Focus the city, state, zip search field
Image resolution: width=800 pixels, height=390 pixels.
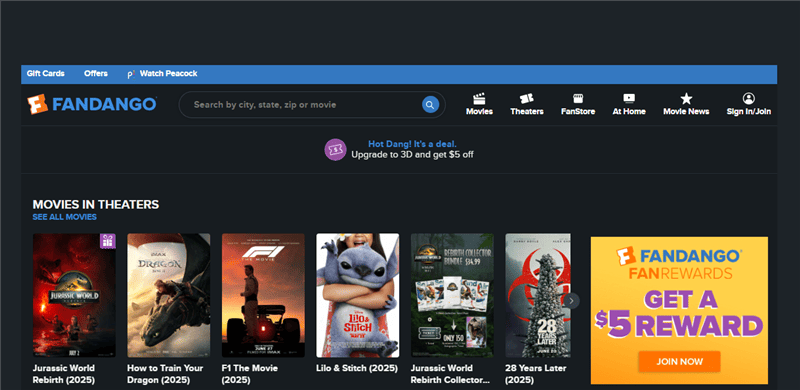pos(306,105)
